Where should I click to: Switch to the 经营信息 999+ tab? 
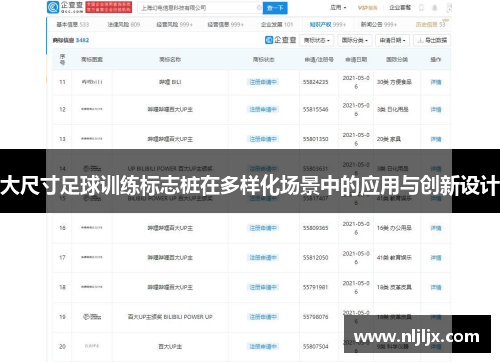point(226,24)
